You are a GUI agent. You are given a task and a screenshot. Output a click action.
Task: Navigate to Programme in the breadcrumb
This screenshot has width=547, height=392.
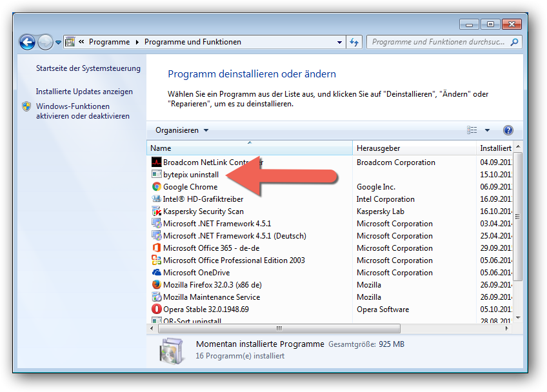point(109,42)
